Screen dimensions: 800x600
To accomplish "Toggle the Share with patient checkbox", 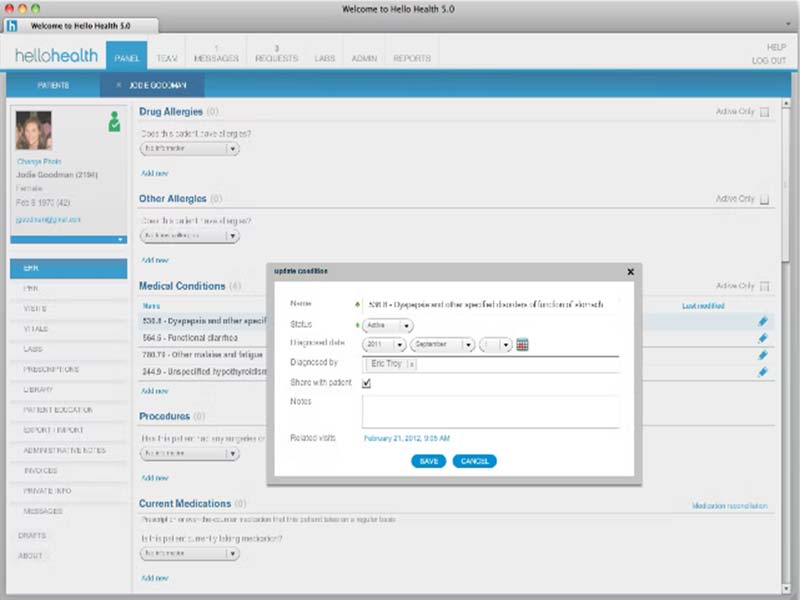I will (x=367, y=384).
